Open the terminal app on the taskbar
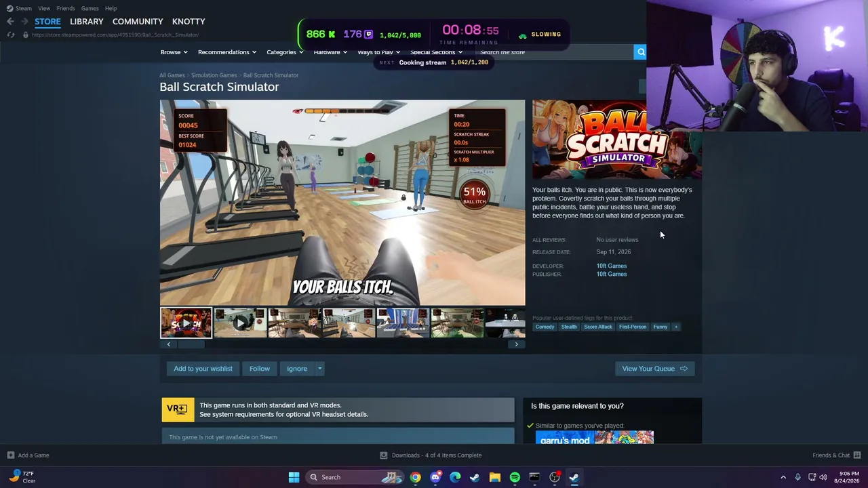 click(x=534, y=477)
